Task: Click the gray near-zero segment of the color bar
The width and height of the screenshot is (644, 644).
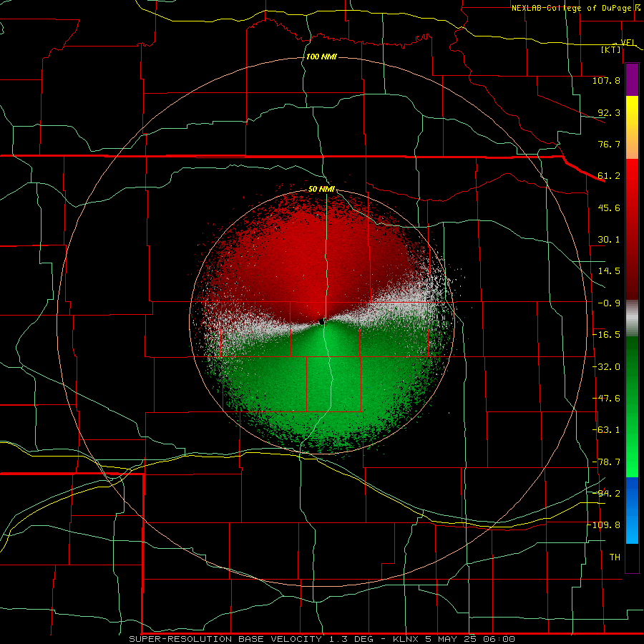Action: (632, 318)
